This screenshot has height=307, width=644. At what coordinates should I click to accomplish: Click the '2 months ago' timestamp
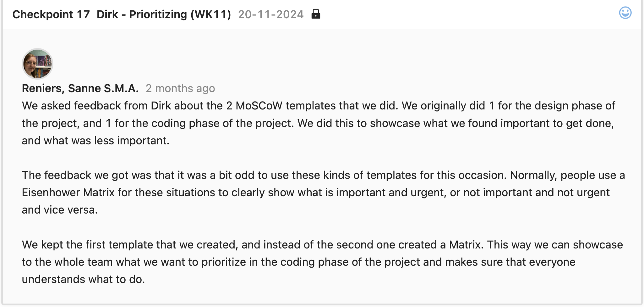(180, 88)
